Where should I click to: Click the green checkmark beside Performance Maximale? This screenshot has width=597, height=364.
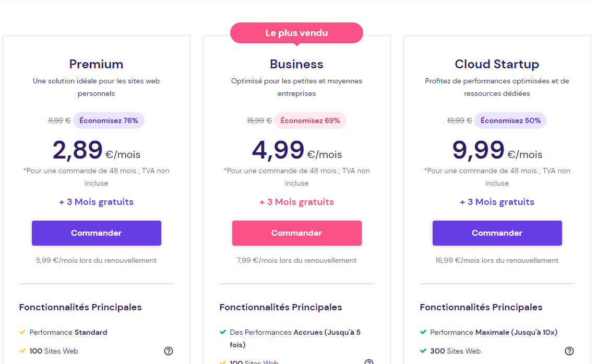click(x=423, y=332)
